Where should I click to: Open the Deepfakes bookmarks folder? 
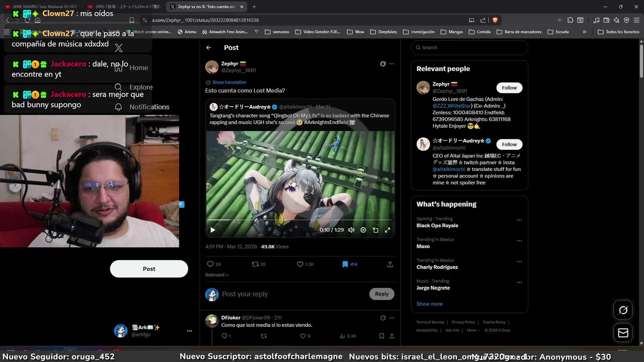point(383,32)
